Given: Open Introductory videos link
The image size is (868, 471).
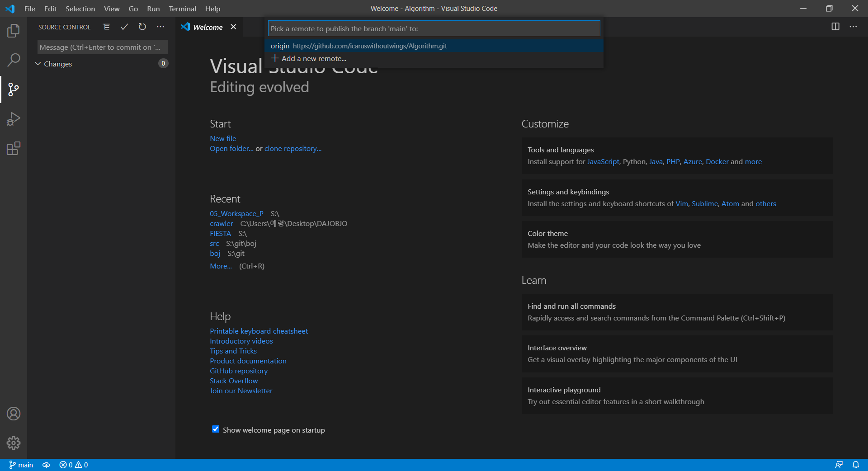Looking at the screenshot, I should tap(241, 341).
